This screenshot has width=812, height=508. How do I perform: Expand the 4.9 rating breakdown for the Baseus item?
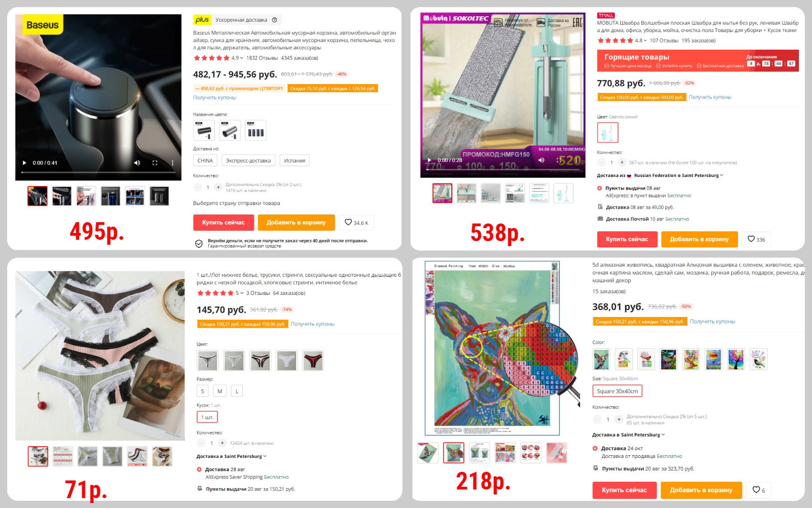coord(237,58)
